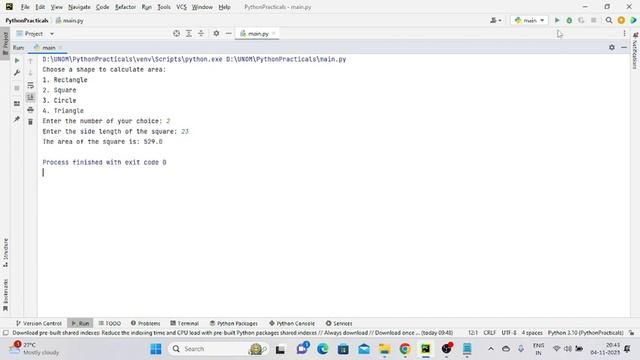Open Python Packages tool window

click(234, 323)
